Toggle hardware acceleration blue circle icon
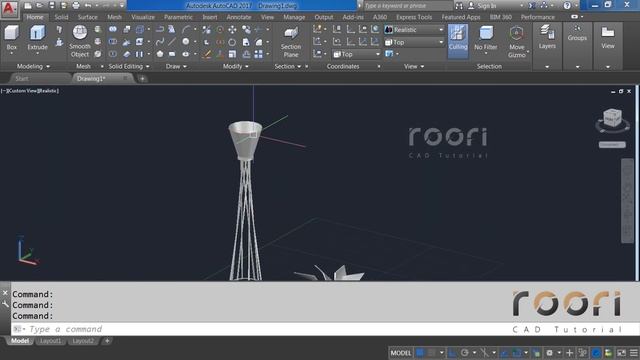 (x=596, y=353)
